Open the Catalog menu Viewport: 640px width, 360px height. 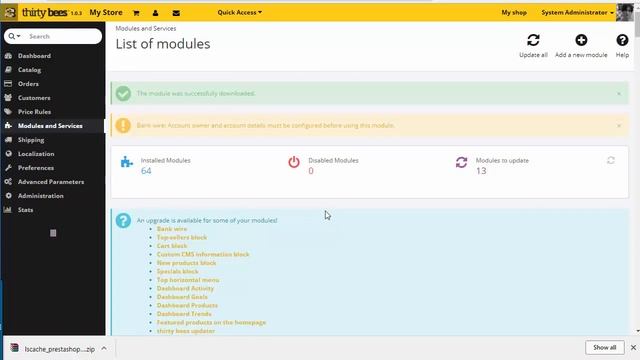[x=29, y=70]
